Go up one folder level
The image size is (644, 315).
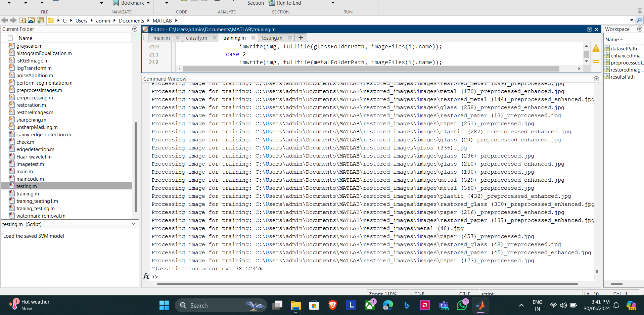[22, 20]
